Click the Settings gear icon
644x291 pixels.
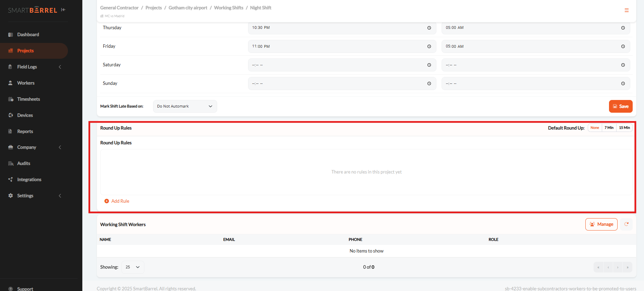pos(11,196)
